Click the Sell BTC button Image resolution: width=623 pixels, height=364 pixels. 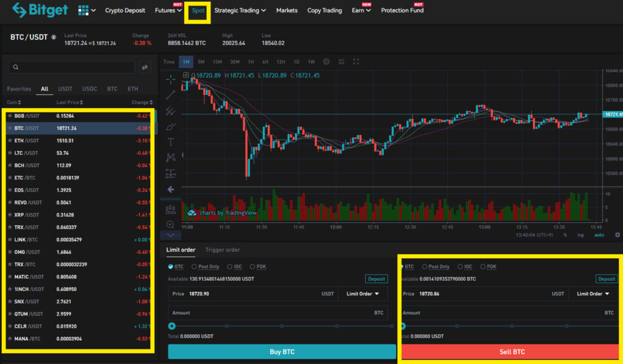coord(512,352)
